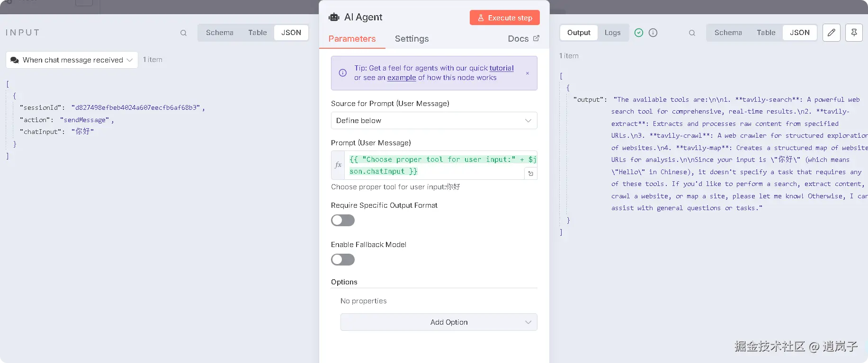868x363 pixels.
Task: Click the fx expression icon beside the prompt
Action: (x=338, y=165)
